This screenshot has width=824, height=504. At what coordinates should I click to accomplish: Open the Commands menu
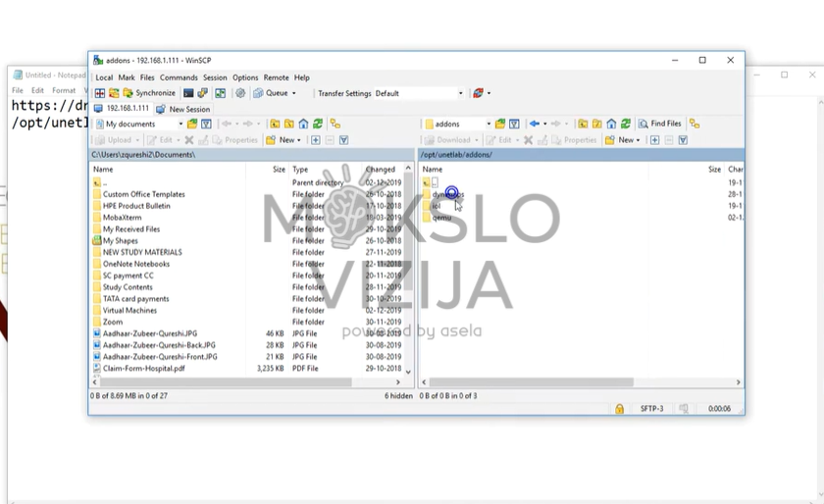tap(179, 77)
